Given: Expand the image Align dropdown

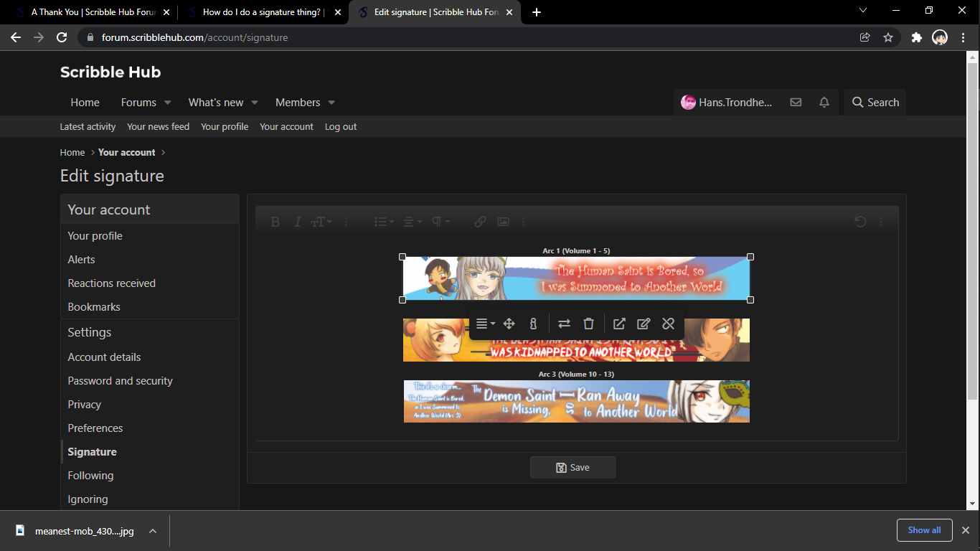Looking at the screenshot, I should pyautogui.click(x=486, y=324).
